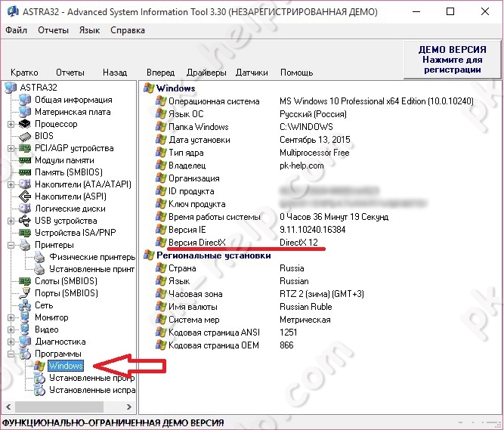Click the Логические диски icon

[x=25, y=209]
